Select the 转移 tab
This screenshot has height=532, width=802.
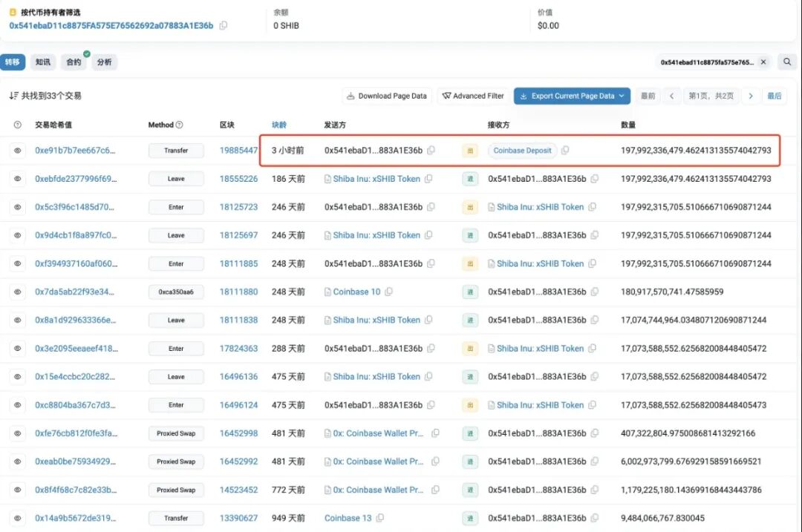pyautogui.click(x=13, y=62)
